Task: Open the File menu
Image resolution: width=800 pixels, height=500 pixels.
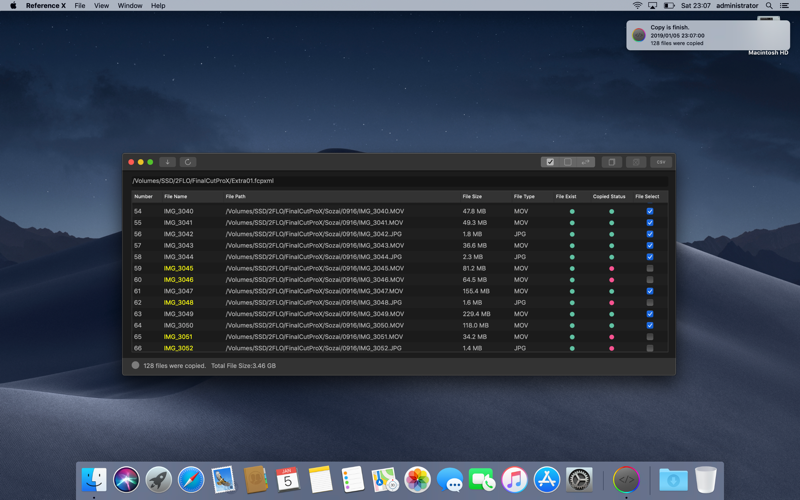Action: click(80, 6)
